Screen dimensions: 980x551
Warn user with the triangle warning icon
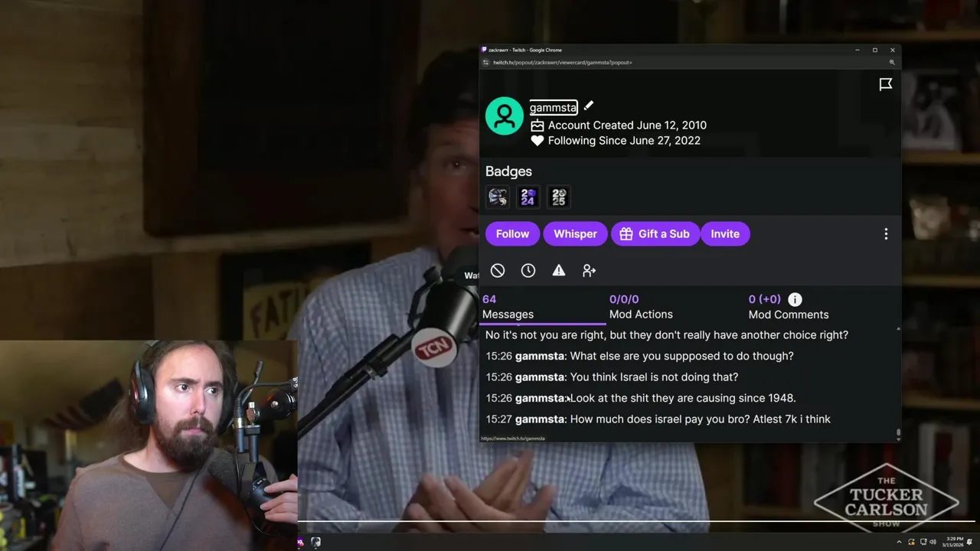pyautogui.click(x=559, y=270)
